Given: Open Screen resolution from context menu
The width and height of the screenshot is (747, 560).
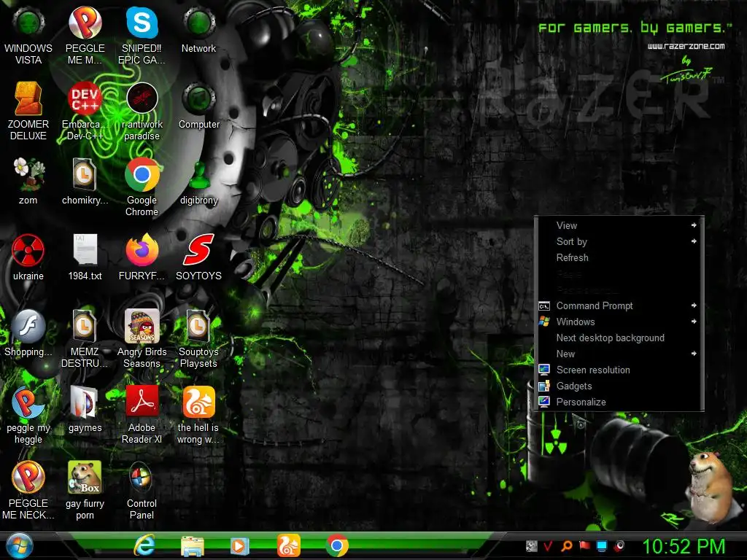Looking at the screenshot, I should (619, 370).
